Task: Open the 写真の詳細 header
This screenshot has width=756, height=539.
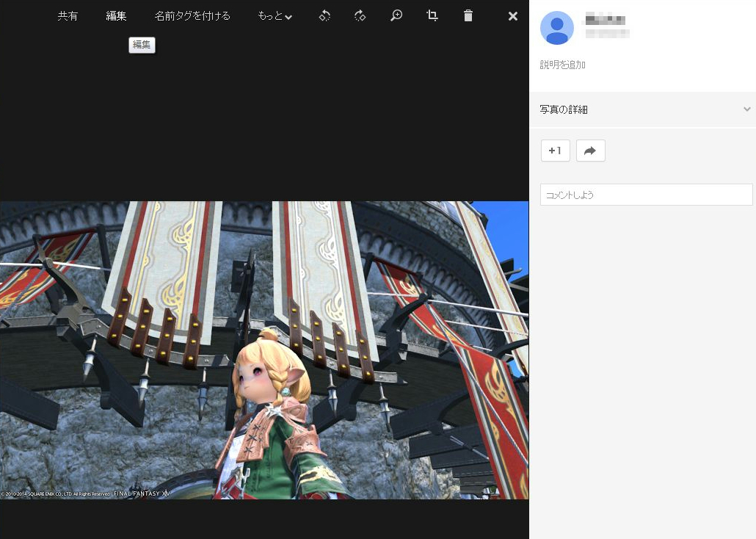Action: point(643,109)
